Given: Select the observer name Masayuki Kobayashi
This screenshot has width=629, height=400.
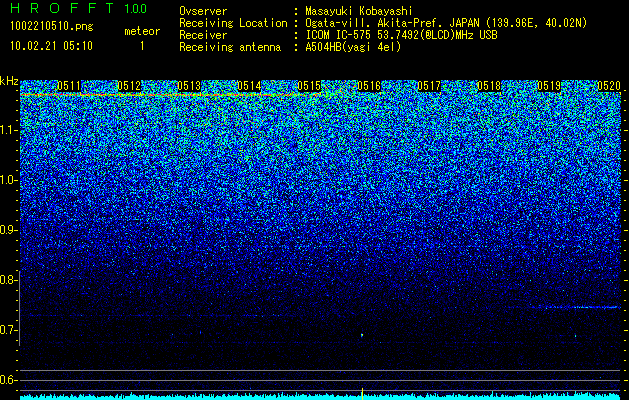Looking at the screenshot, I should pos(359,11).
